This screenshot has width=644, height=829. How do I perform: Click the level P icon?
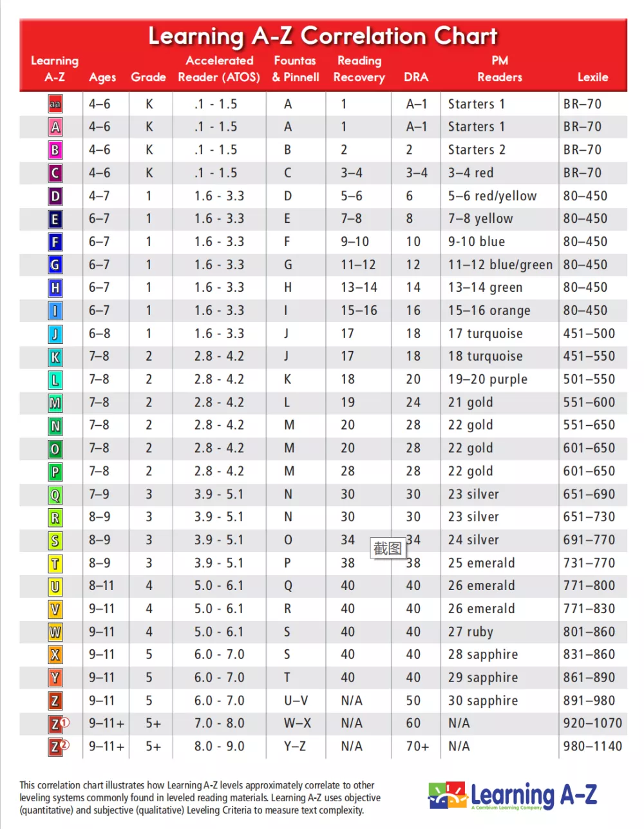click(55, 472)
